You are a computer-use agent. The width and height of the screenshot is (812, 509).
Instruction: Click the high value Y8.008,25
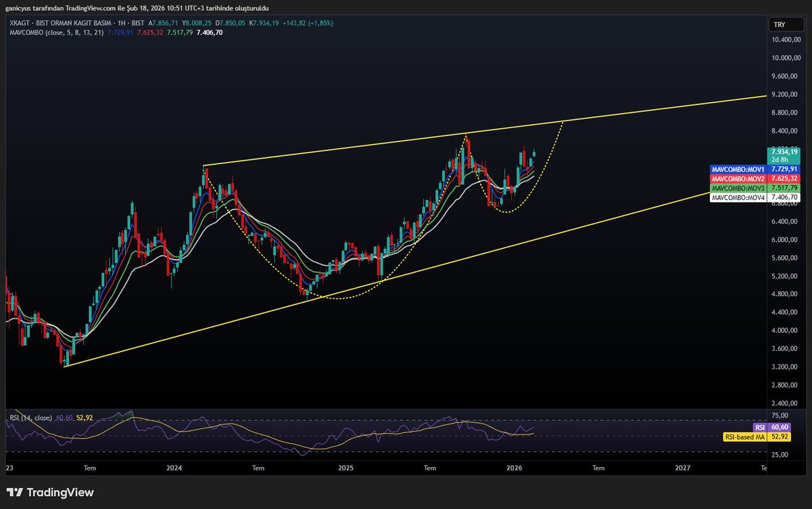[x=197, y=23]
